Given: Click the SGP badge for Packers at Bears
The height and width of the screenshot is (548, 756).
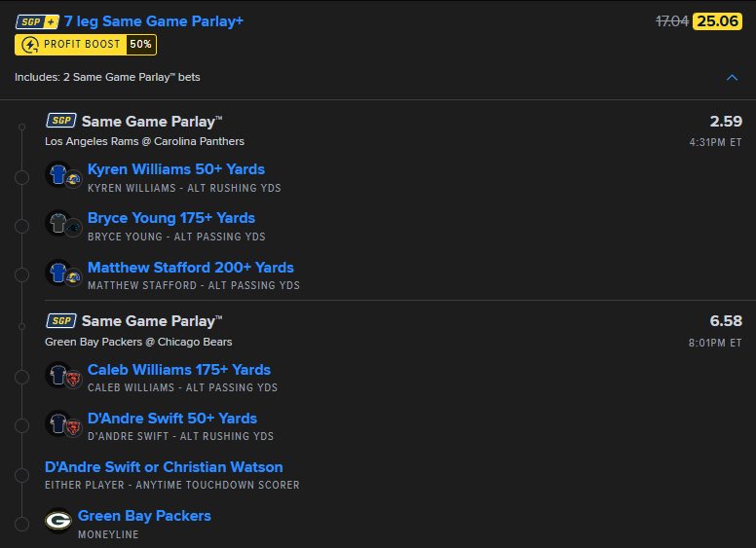Looking at the screenshot, I should (60, 320).
